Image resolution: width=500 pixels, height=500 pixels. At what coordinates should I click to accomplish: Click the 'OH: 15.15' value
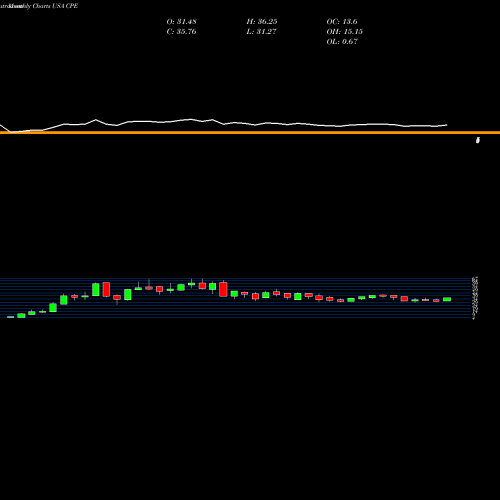(x=344, y=32)
